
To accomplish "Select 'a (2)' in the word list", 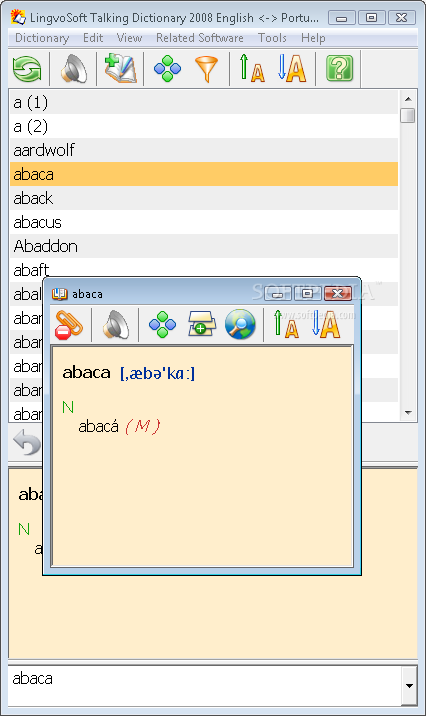I will pyautogui.click(x=204, y=126).
